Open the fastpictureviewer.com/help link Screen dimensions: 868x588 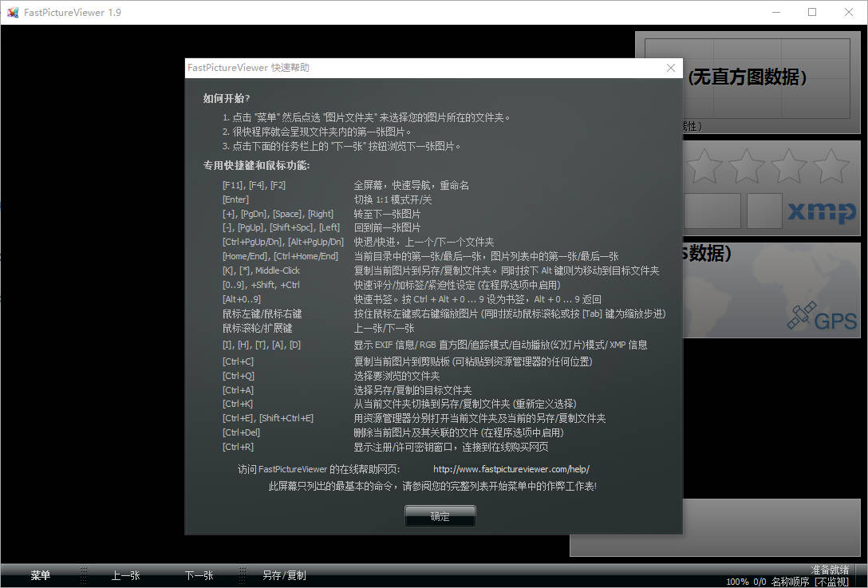pyautogui.click(x=511, y=469)
